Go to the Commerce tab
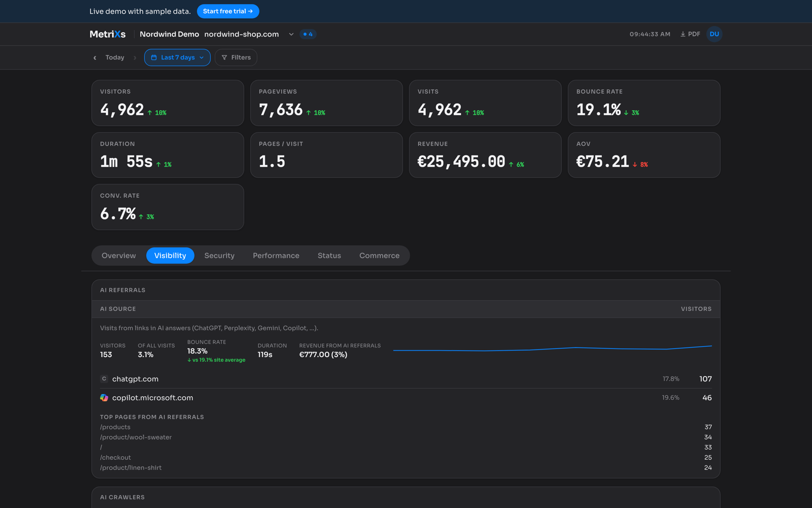The image size is (812, 508). tap(380, 256)
